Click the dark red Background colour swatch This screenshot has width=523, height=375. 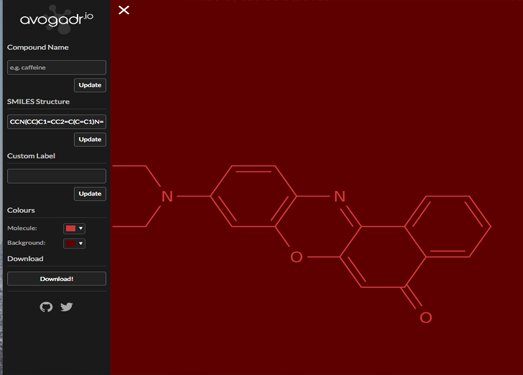click(71, 244)
